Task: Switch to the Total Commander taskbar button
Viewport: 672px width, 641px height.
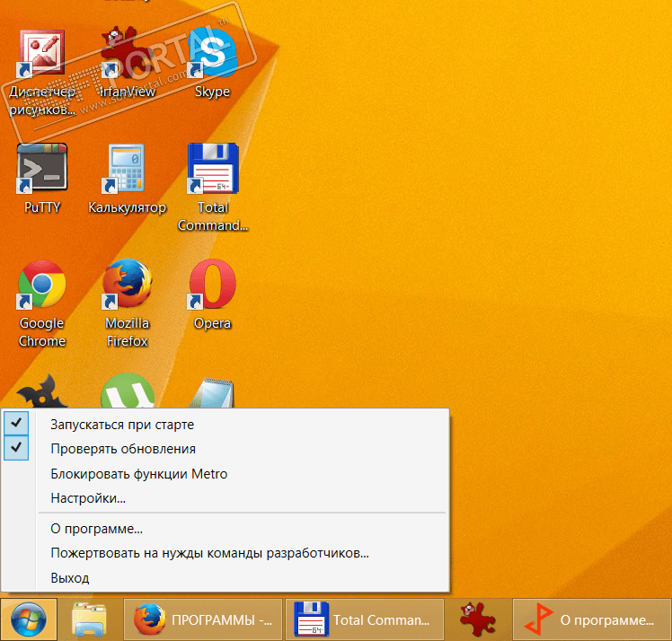Action: tap(364, 619)
